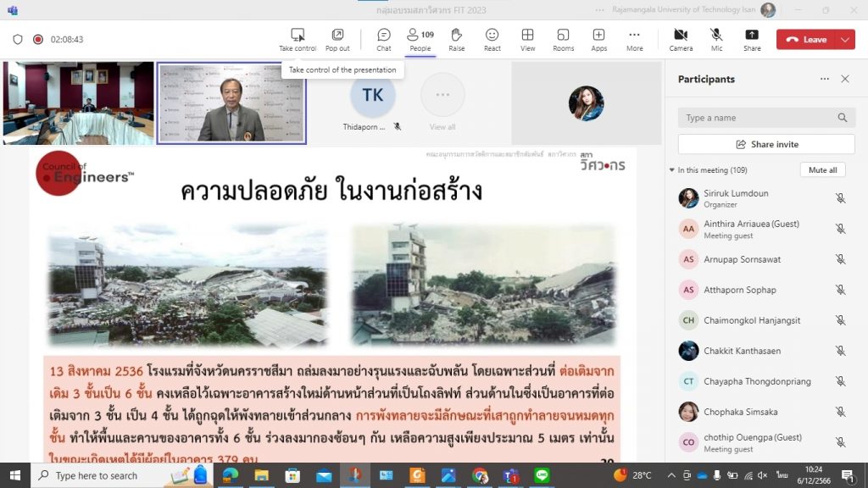Raise your hand in the meeting

pyautogui.click(x=456, y=39)
